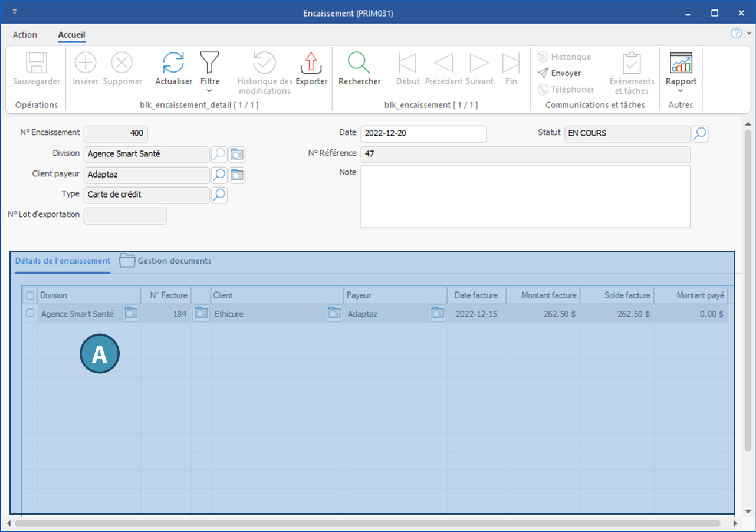Open the Rapport chart icon

tap(681, 63)
